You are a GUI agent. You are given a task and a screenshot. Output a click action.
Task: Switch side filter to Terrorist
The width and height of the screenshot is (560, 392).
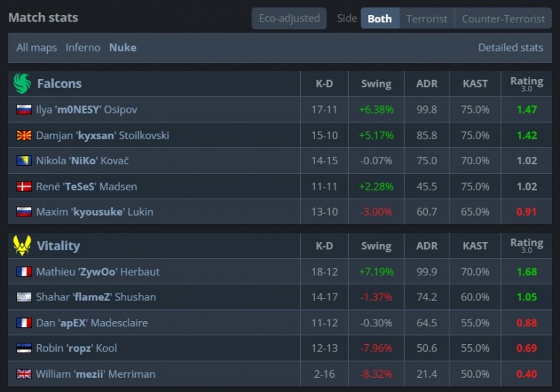tap(426, 19)
